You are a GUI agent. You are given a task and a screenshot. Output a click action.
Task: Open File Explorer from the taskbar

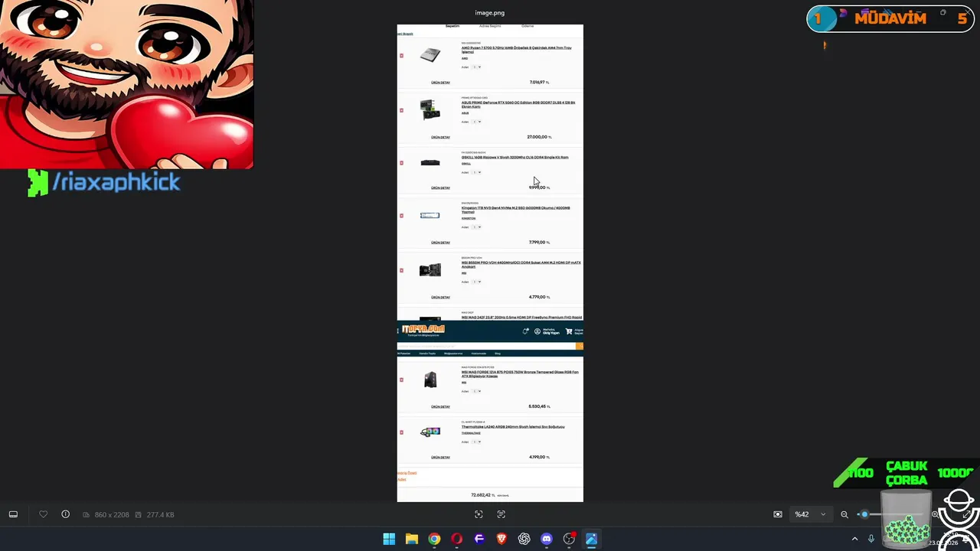pyautogui.click(x=412, y=539)
